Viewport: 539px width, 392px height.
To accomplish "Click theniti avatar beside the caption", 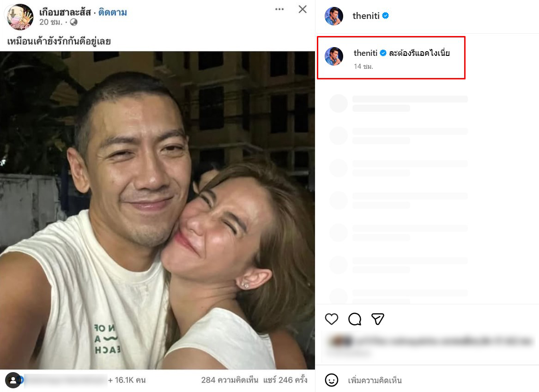I will (334, 56).
